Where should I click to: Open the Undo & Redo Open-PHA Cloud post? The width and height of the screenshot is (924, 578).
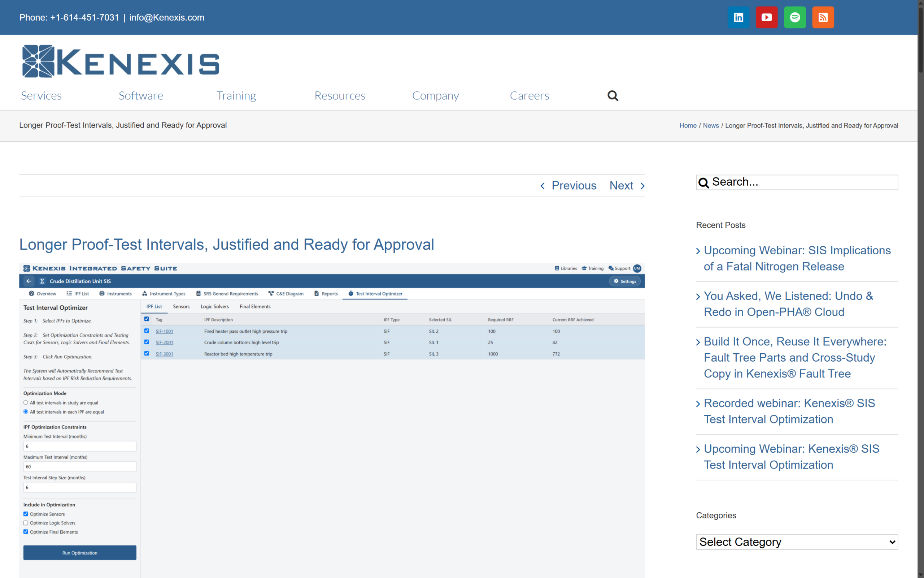click(x=788, y=304)
